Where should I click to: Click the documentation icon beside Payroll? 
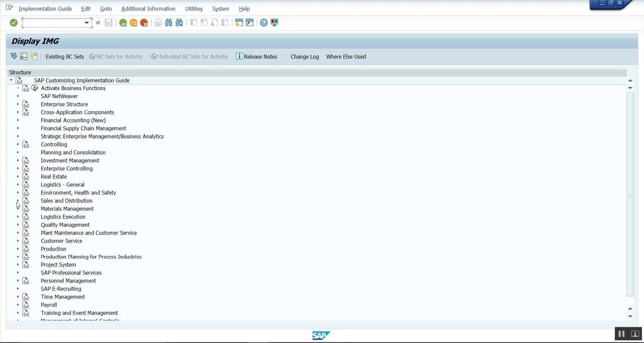(x=26, y=305)
